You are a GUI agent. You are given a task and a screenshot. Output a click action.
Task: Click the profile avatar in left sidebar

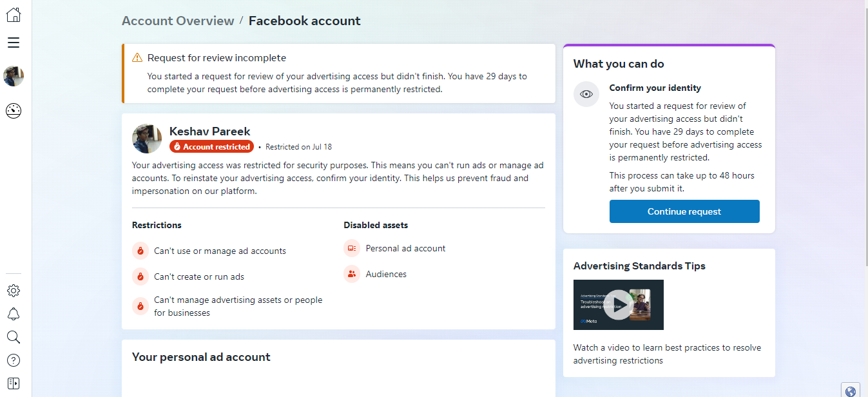tap(14, 76)
